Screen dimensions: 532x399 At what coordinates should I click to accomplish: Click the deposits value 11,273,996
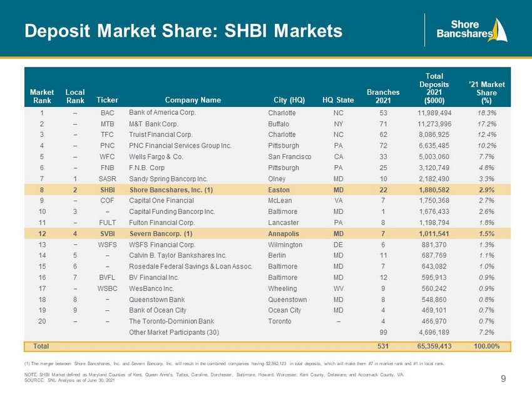point(434,124)
